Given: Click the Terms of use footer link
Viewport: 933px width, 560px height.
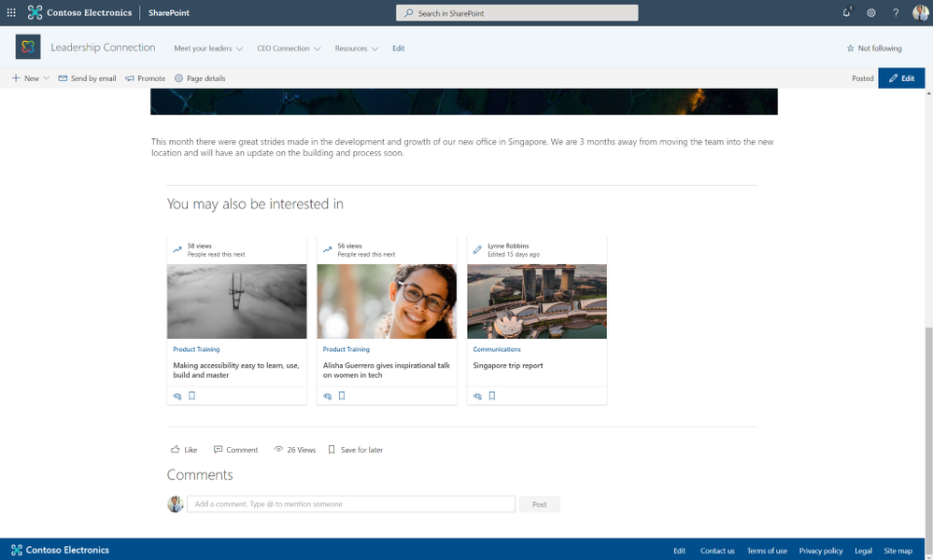Looking at the screenshot, I should pyautogui.click(x=767, y=551).
